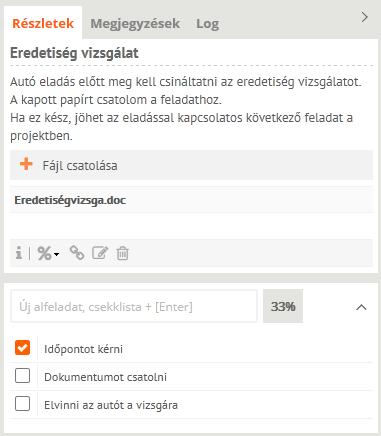Uncheck the Időpontot kérni checkbox
Image resolution: width=381 pixels, height=436 pixels.
pos(22,348)
